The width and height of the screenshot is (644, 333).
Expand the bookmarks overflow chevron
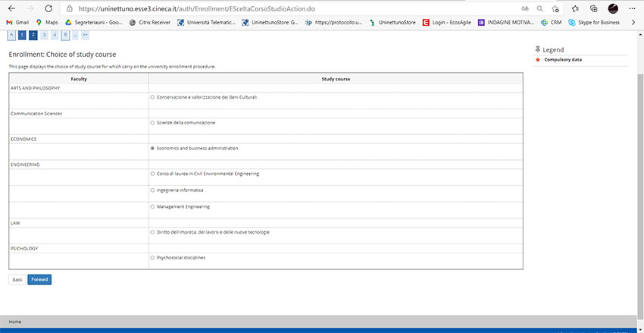633,23
